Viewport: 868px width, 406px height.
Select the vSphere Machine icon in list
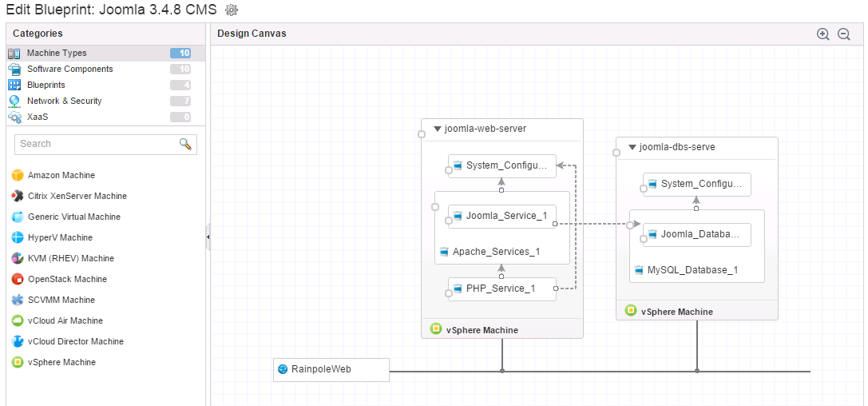point(18,362)
